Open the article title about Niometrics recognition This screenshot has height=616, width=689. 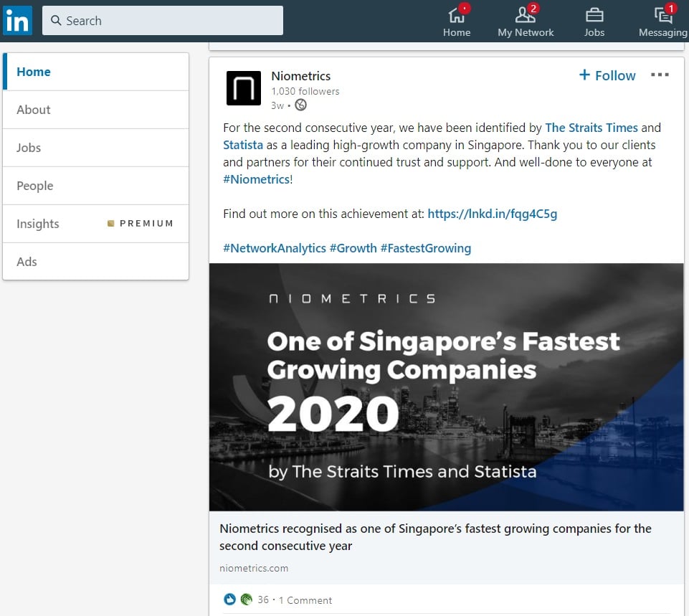pyautogui.click(x=435, y=537)
